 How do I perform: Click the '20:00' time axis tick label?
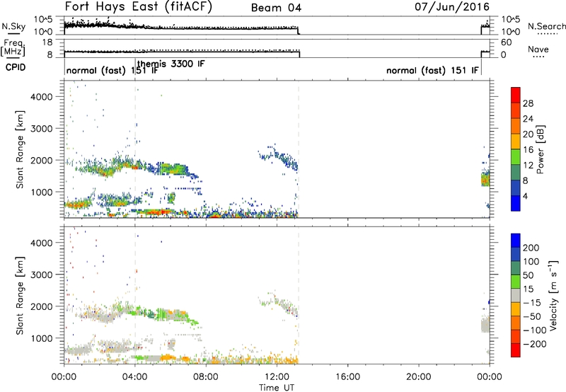[x=418, y=377]
